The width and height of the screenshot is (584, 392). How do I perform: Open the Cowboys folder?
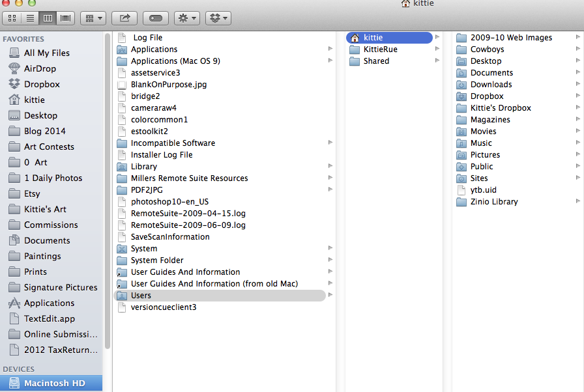pos(487,49)
